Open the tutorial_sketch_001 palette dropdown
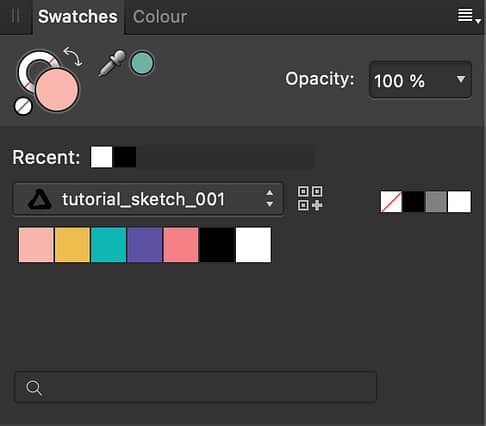This screenshot has width=486, height=426. 148,199
